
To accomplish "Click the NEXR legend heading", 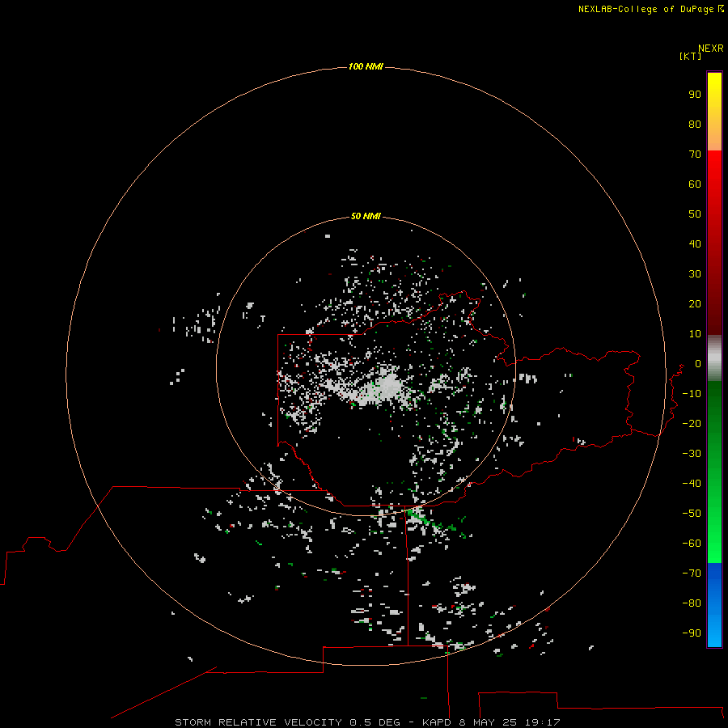I will click(x=710, y=48).
